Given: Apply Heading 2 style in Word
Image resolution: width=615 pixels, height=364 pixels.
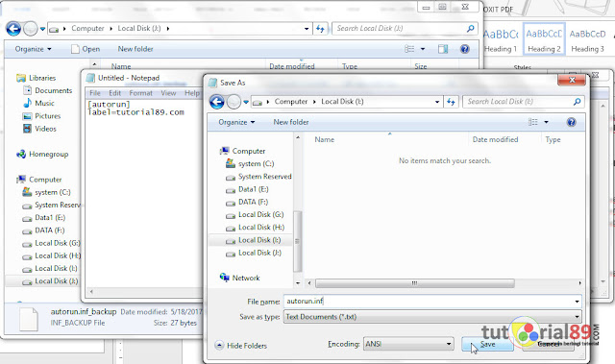Looking at the screenshot, I should pyautogui.click(x=544, y=39).
